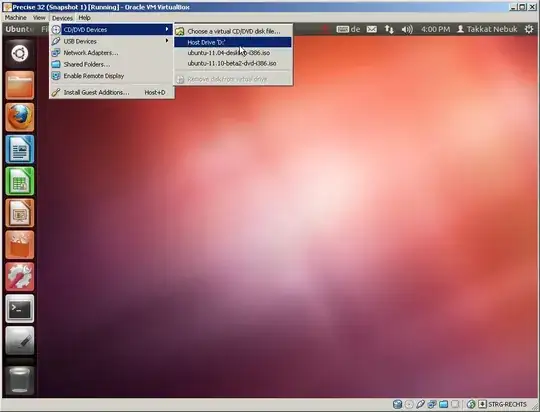Open LibreOffice Writer from the launcher
The width and height of the screenshot is (540, 412).
(x=20, y=149)
